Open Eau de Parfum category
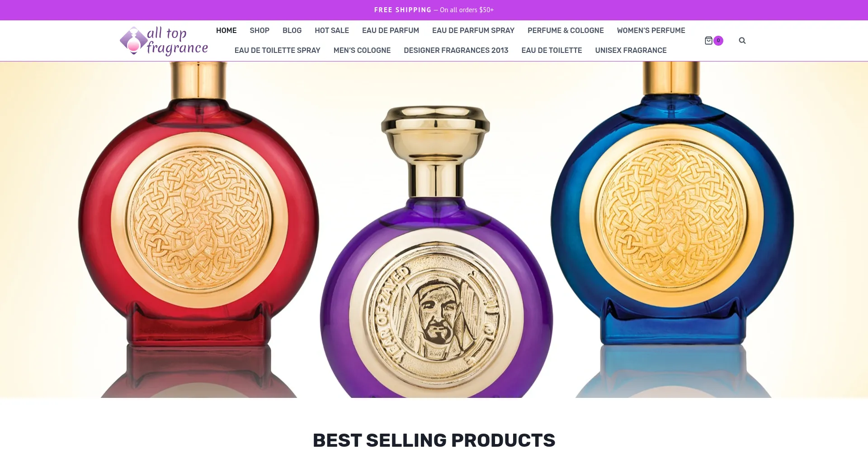Screen dimensions: 868x449 [x=391, y=31]
